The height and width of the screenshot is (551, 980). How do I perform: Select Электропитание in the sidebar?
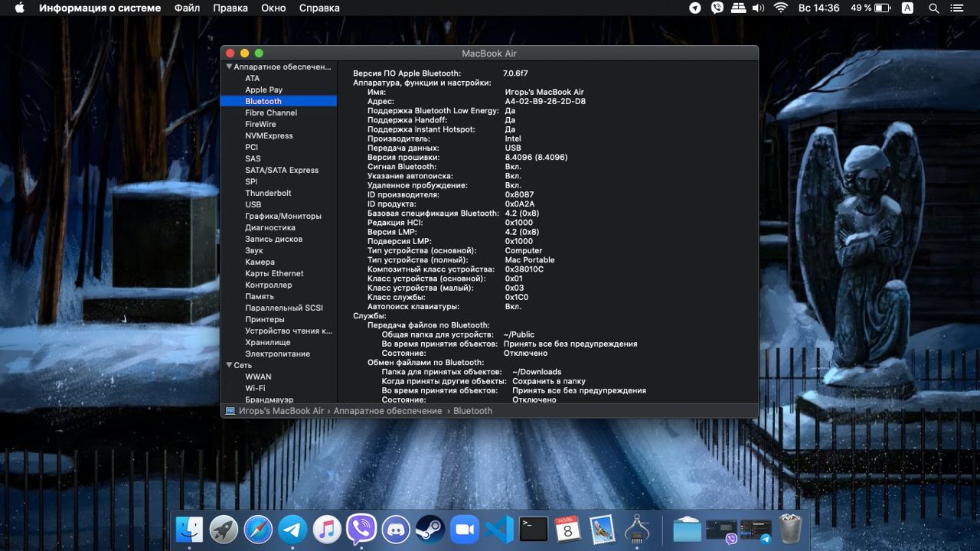pyautogui.click(x=277, y=354)
